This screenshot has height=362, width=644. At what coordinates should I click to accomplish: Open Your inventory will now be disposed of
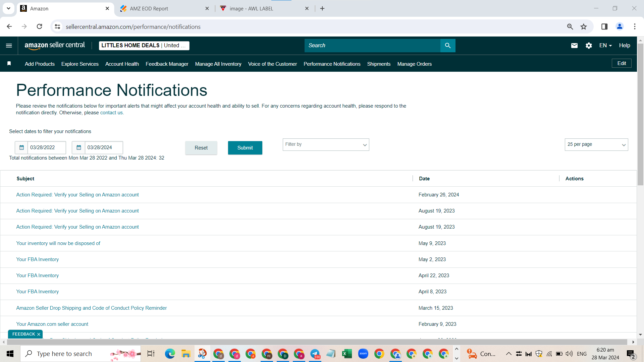tap(58, 243)
